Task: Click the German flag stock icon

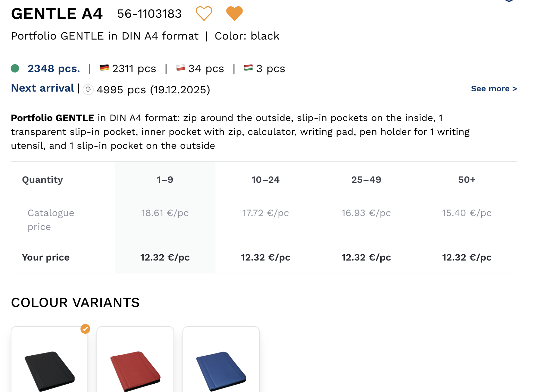Action: coord(104,68)
